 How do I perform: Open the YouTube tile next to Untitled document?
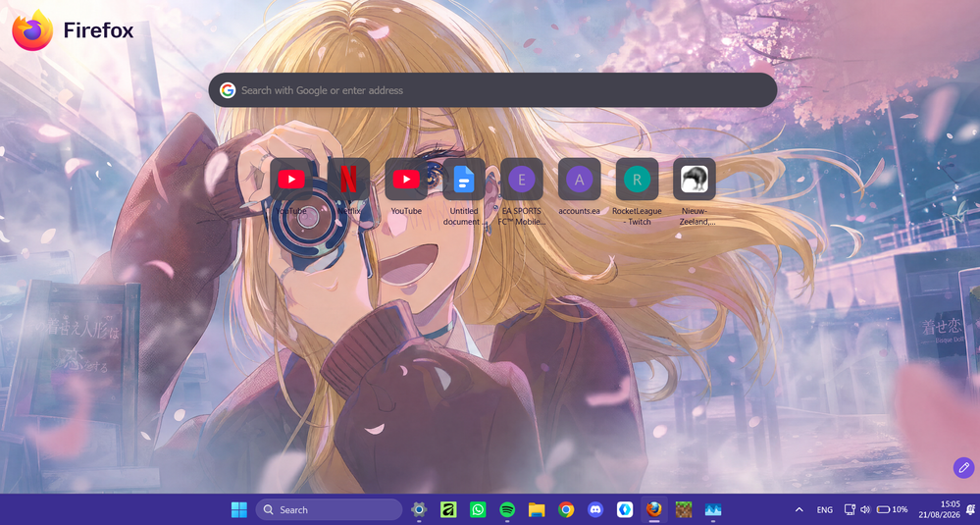coord(406,180)
